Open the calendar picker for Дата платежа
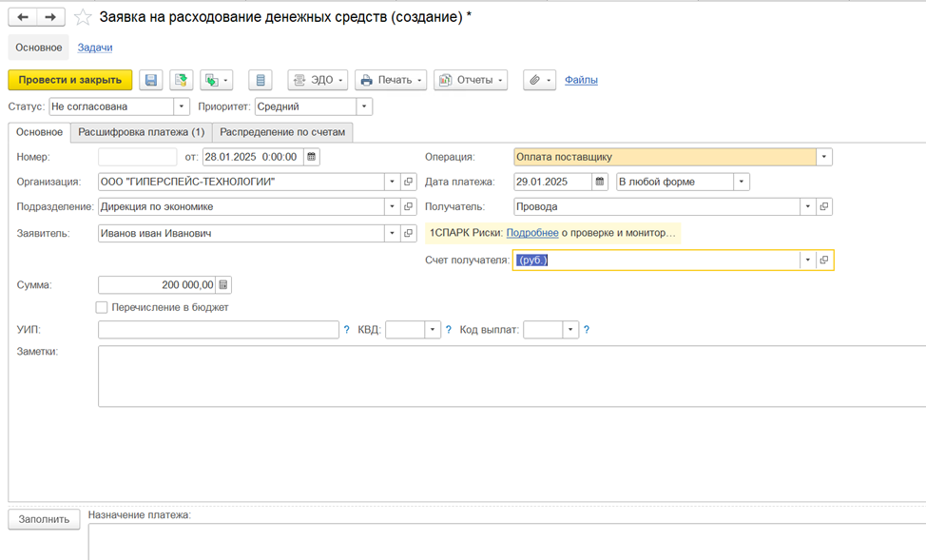Viewport: 926px width, 560px height. pyautogui.click(x=599, y=182)
